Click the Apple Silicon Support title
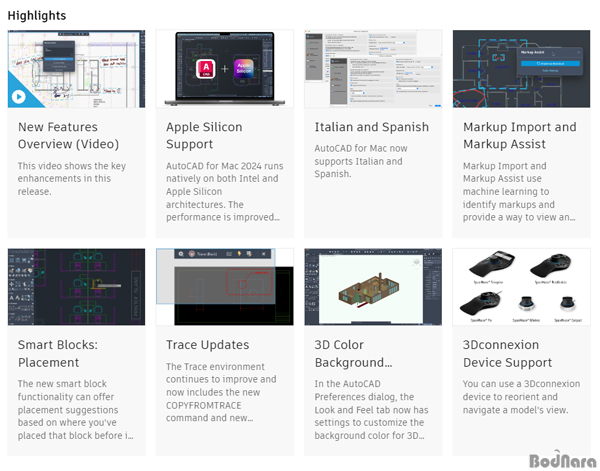Screen dimensions: 600x471 tap(204, 135)
